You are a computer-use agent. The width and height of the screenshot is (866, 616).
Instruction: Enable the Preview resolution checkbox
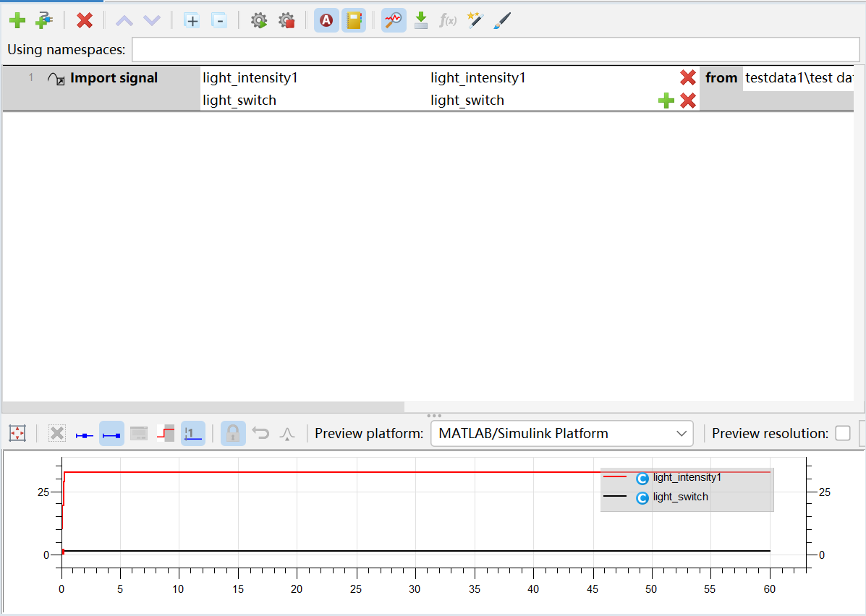[x=843, y=433]
